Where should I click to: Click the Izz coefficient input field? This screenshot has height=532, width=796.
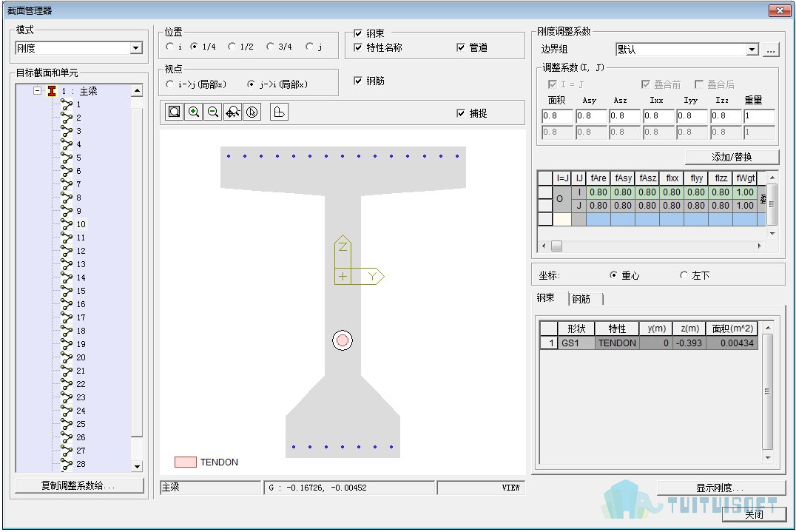725,115
